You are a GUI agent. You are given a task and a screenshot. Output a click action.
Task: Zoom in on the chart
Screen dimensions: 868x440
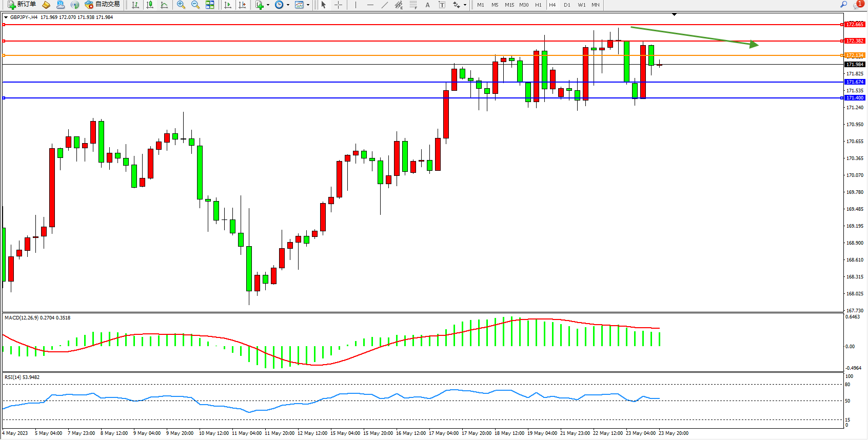tap(181, 5)
